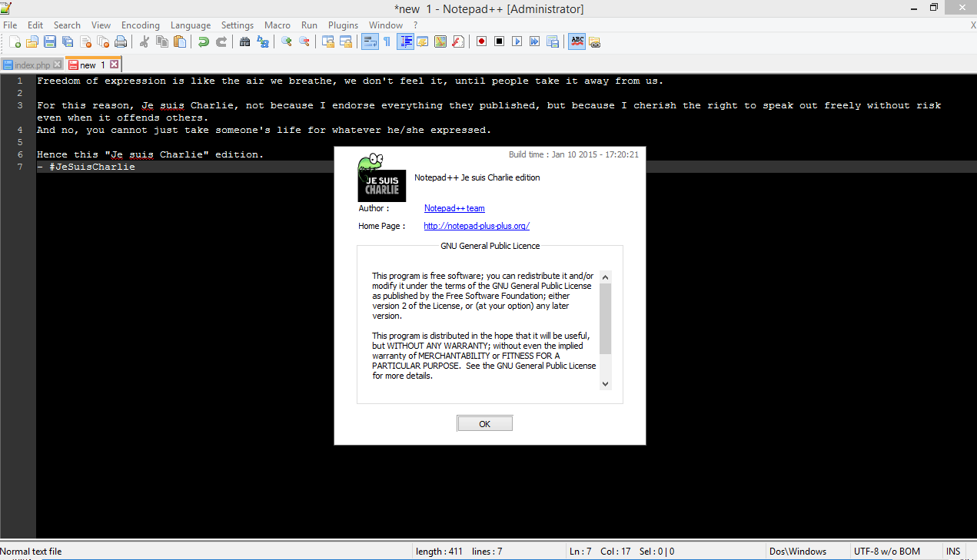Open the Function List panel icon

[457, 41]
